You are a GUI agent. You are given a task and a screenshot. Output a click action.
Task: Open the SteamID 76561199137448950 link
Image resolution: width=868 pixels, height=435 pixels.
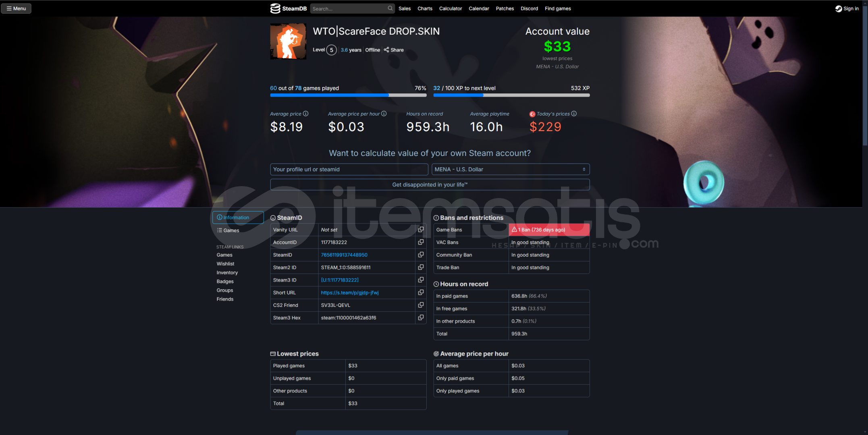coord(344,255)
